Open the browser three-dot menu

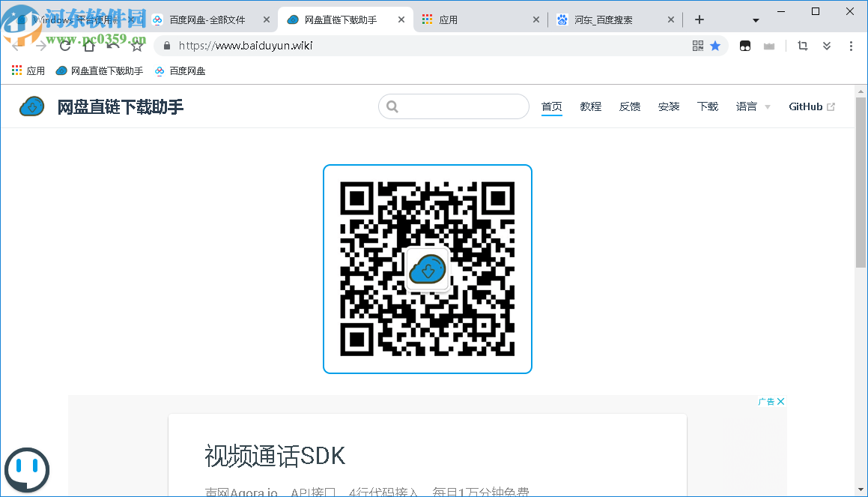(x=851, y=46)
